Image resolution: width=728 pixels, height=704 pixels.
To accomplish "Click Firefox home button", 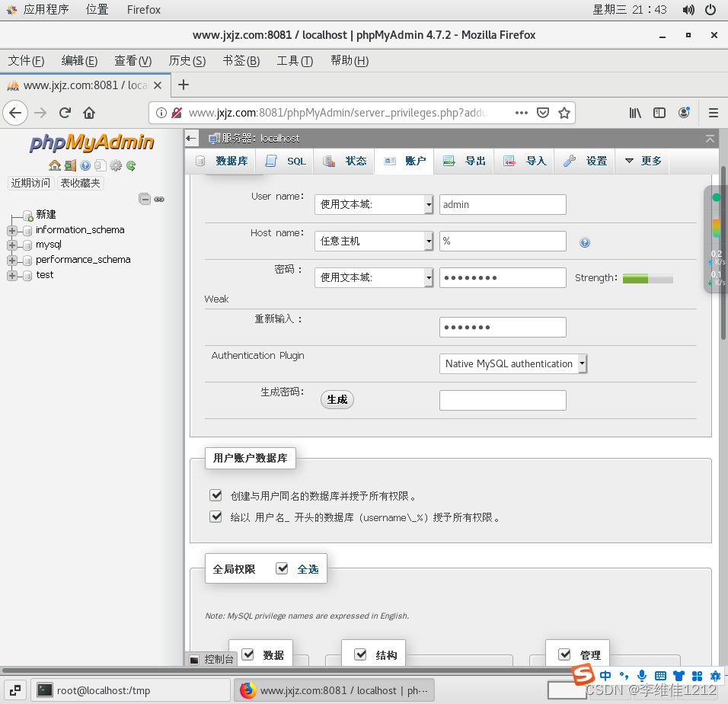I will [89, 113].
